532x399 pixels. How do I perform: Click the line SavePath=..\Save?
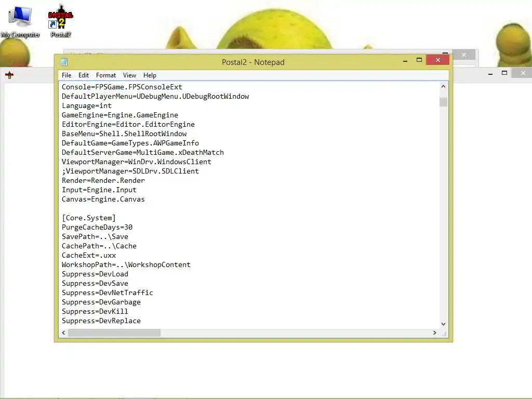point(95,236)
